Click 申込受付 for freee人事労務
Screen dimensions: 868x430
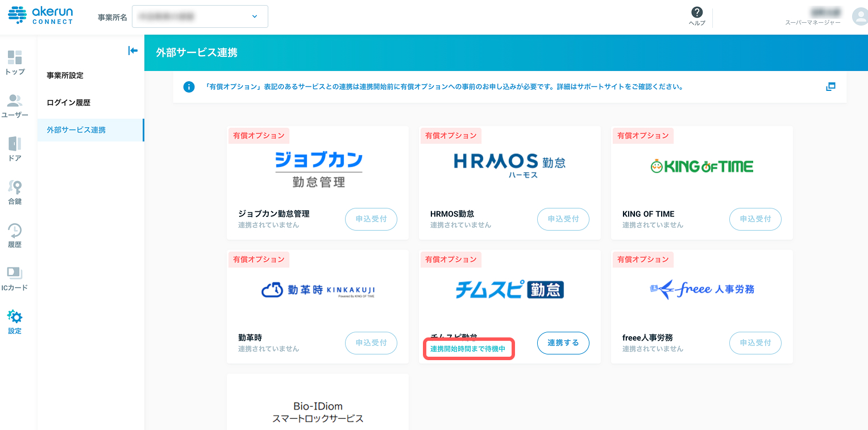click(755, 343)
